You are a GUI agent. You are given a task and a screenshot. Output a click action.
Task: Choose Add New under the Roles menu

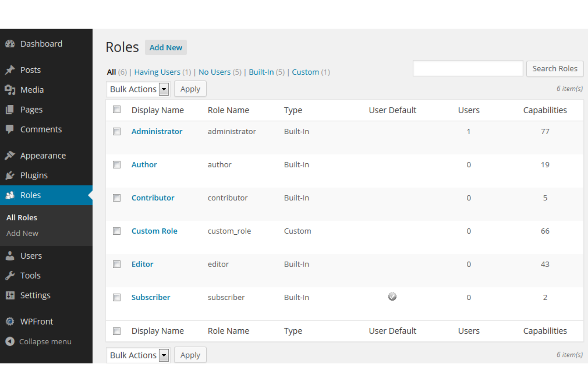(x=22, y=233)
